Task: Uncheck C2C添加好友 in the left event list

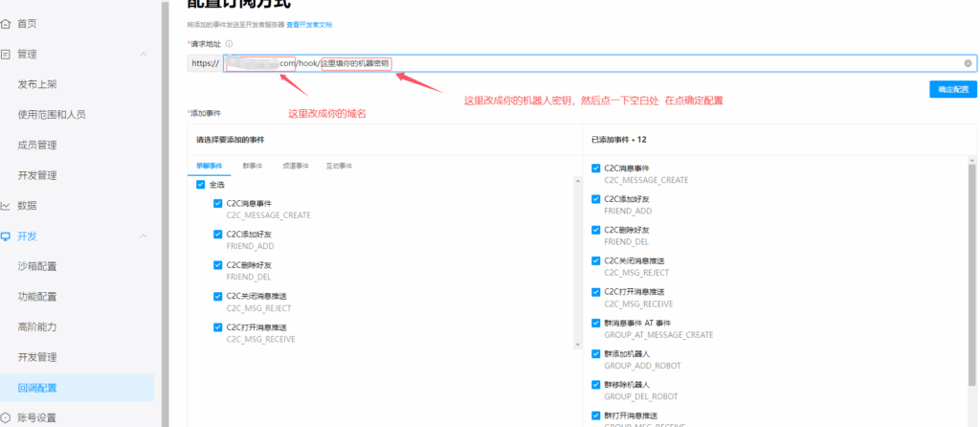Action: point(218,234)
